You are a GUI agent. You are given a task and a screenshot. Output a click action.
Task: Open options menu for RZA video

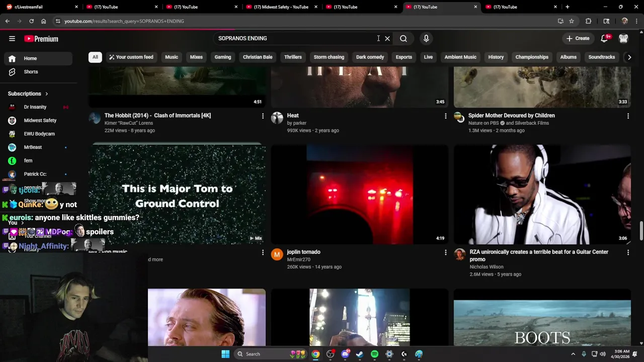[628, 252]
